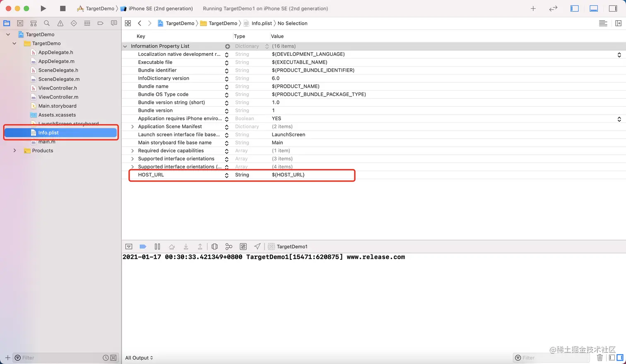Clear the console with the trash icon
This screenshot has height=364, width=626.
pos(600,358)
